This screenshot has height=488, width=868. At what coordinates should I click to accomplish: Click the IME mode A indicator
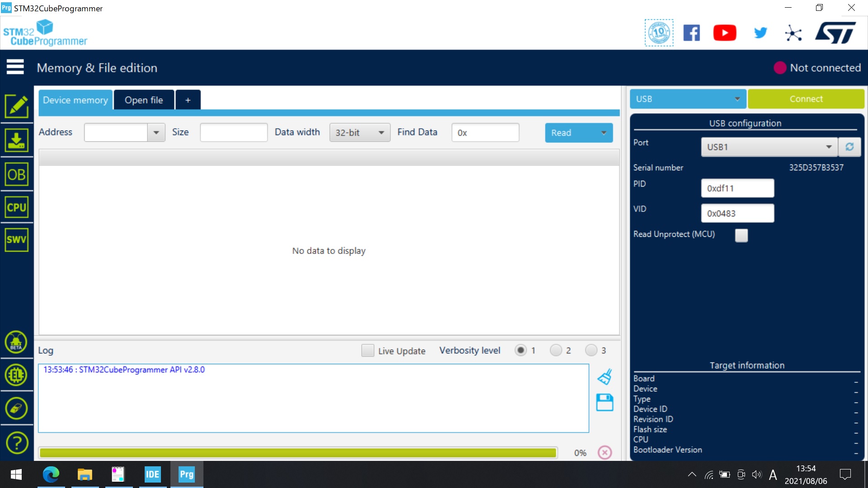(x=773, y=474)
